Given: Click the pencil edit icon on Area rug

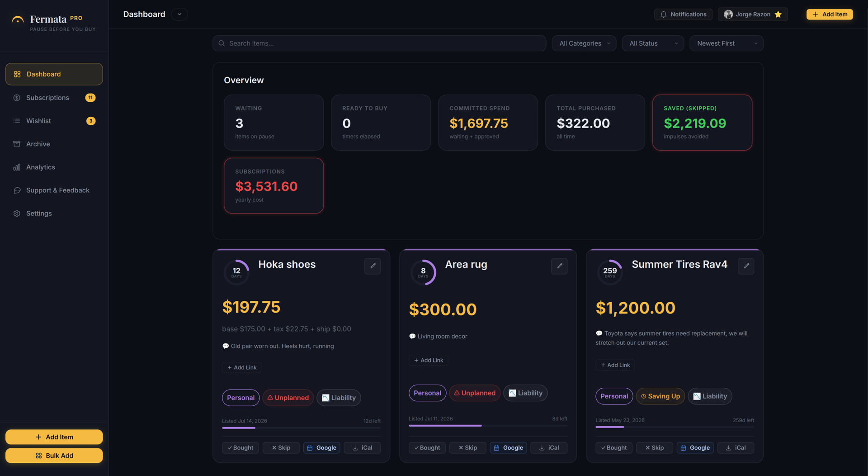Looking at the screenshot, I should click(559, 266).
